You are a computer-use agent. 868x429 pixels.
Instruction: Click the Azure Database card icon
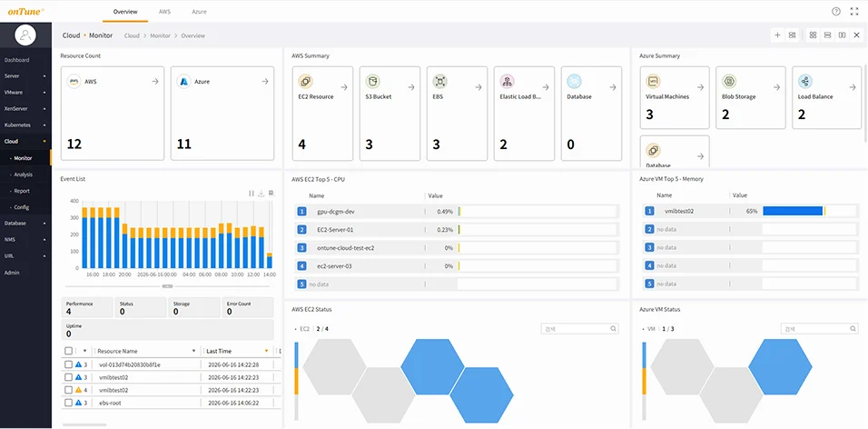click(x=653, y=150)
